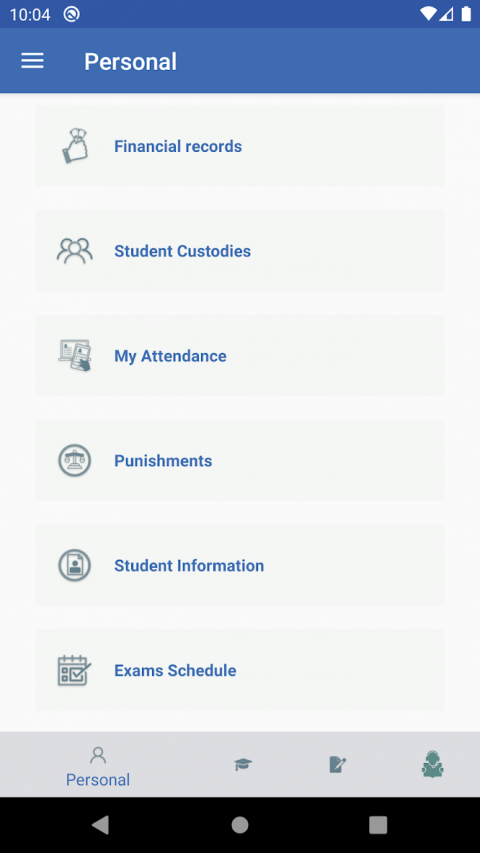
Task: Open the hamburger navigation menu
Action: 32,61
